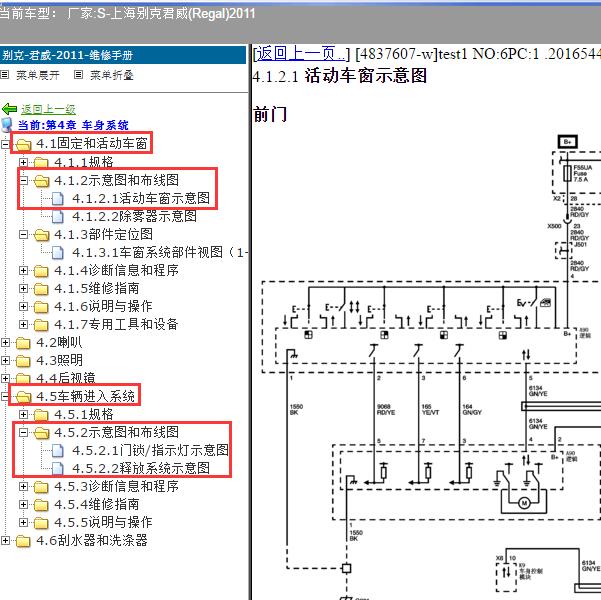Click the 当前:第4章 车身系统 heading
The height and width of the screenshot is (600, 601).
point(73,125)
